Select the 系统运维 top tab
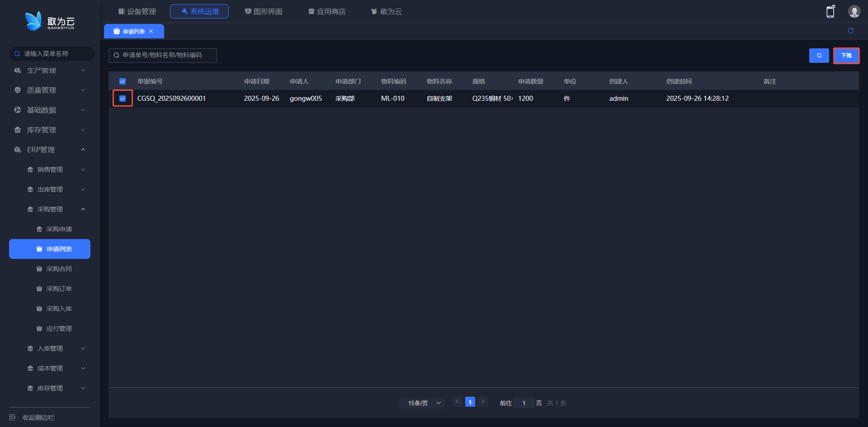 pyautogui.click(x=199, y=11)
